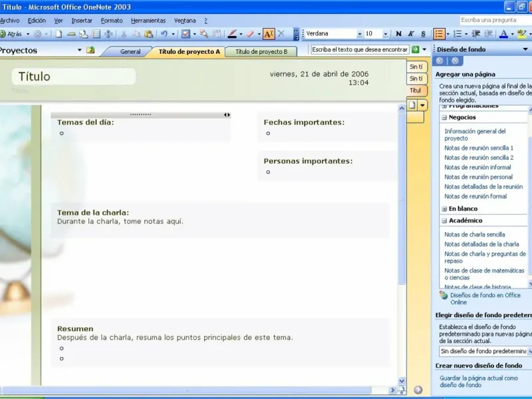Click the Título page title field

coord(74,76)
